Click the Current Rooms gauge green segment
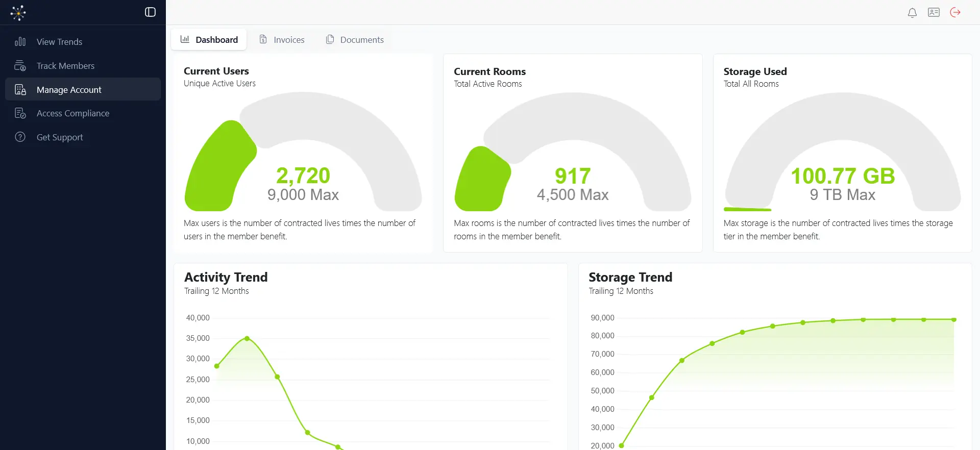 coord(482,180)
